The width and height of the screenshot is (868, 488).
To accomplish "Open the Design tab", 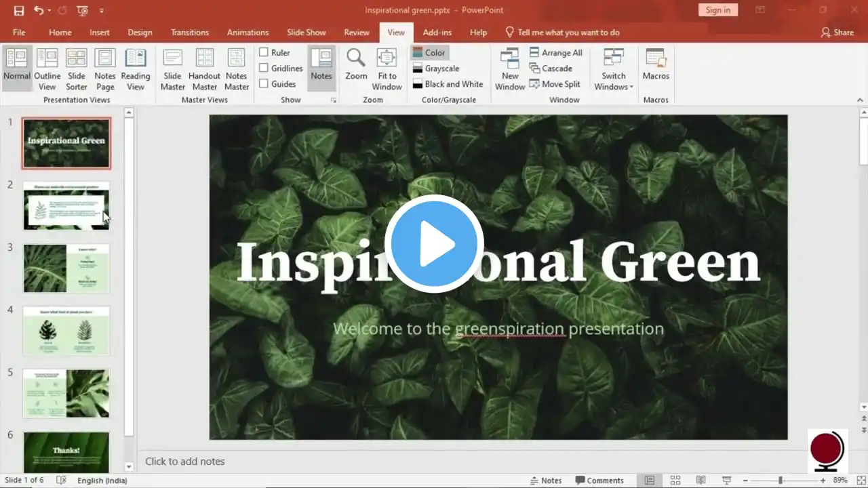I will (x=140, y=32).
